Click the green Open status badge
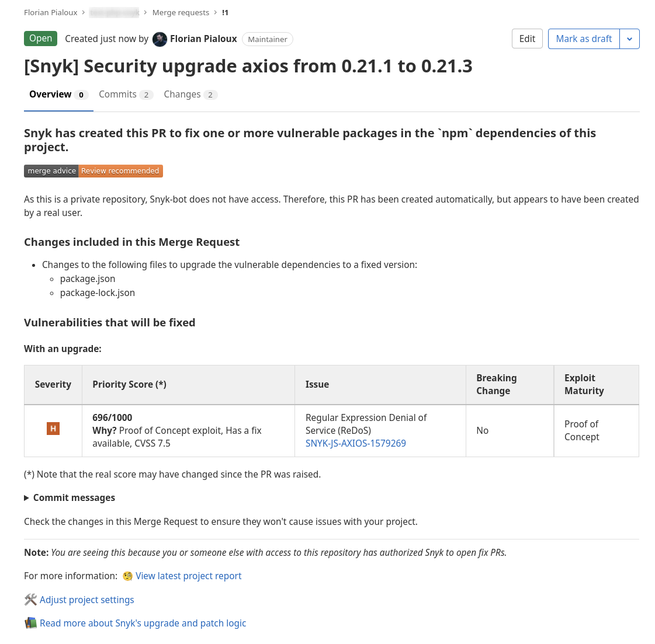The width and height of the screenshot is (655, 644). tap(40, 38)
